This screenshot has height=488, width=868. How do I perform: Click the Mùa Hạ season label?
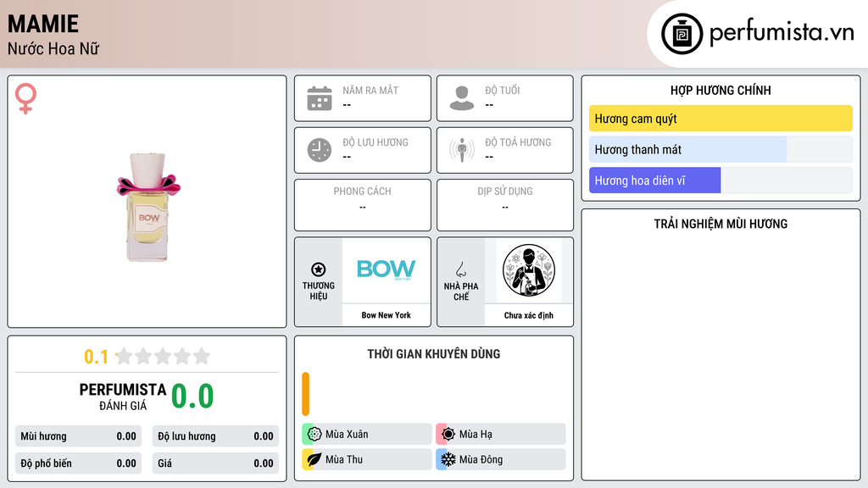click(x=476, y=435)
